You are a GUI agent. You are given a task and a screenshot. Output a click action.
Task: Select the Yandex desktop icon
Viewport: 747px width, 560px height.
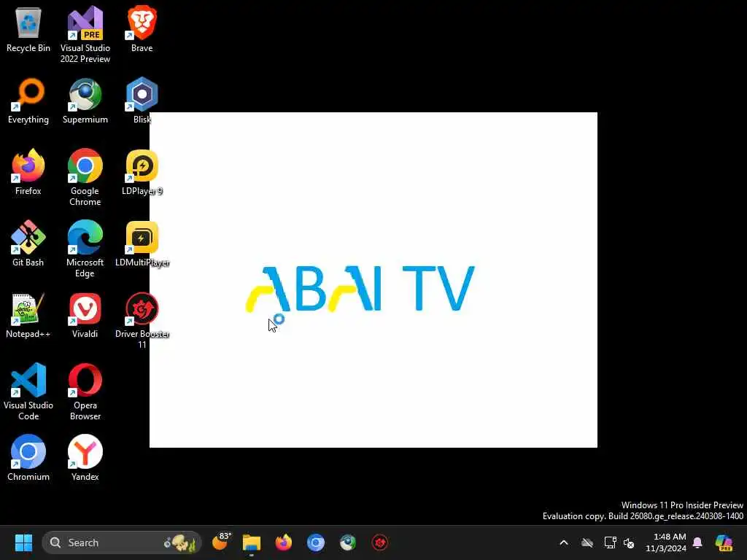pyautogui.click(x=85, y=458)
